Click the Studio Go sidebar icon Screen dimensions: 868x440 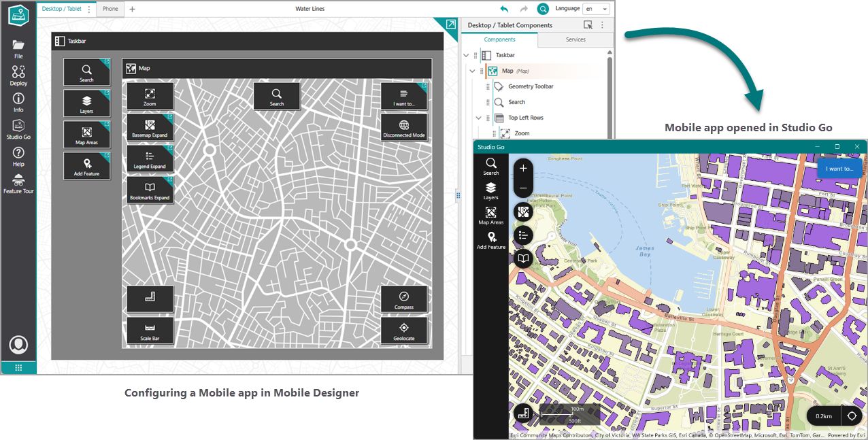pos(18,129)
